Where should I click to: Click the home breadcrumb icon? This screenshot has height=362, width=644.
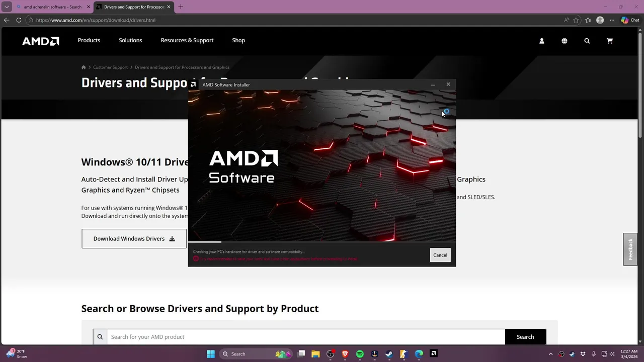(84, 67)
